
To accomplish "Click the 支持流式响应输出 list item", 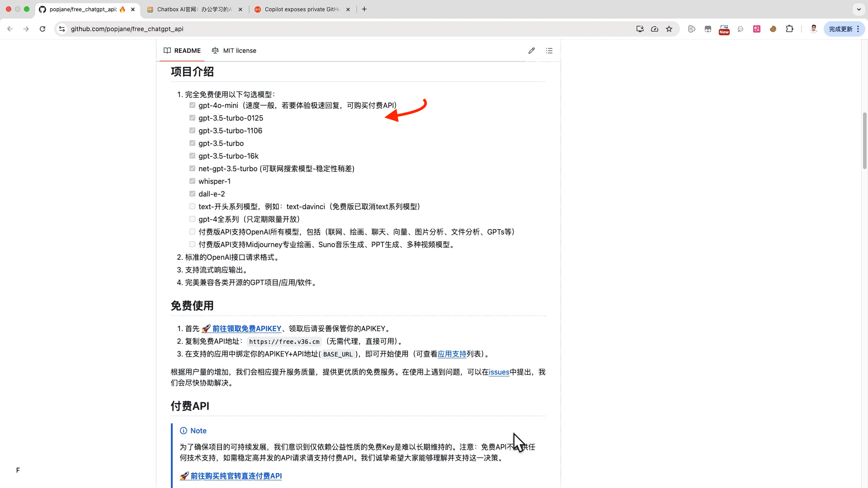I will click(217, 270).
